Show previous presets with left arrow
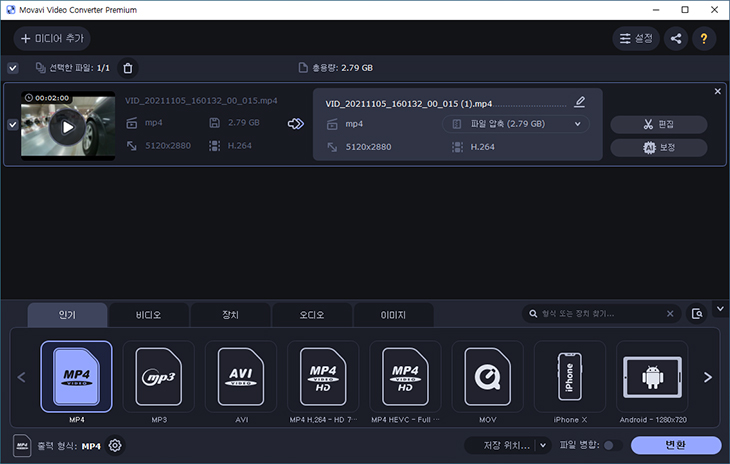This screenshot has height=464, width=730. [x=21, y=377]
